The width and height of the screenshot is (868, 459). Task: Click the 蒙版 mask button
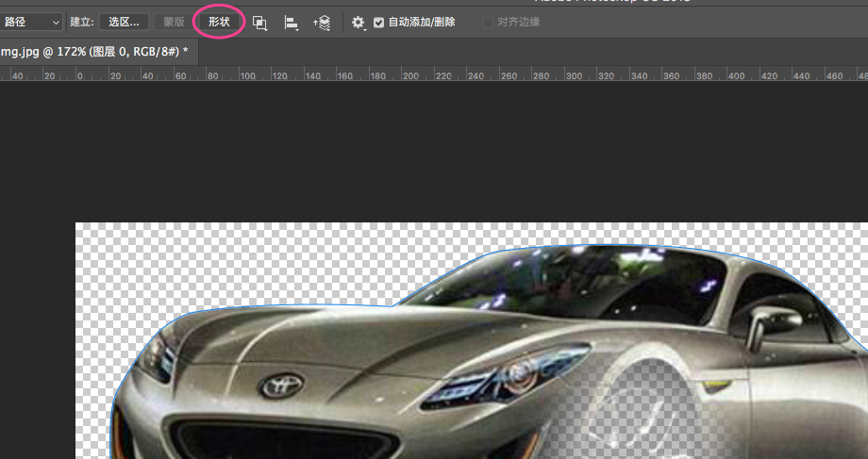coord(174,22)
